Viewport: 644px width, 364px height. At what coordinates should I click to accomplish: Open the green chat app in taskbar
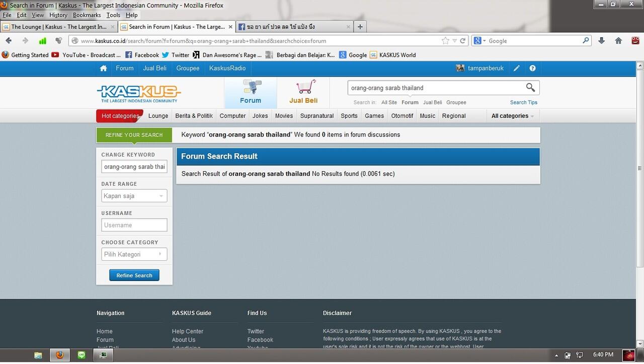tap(82, 355)
